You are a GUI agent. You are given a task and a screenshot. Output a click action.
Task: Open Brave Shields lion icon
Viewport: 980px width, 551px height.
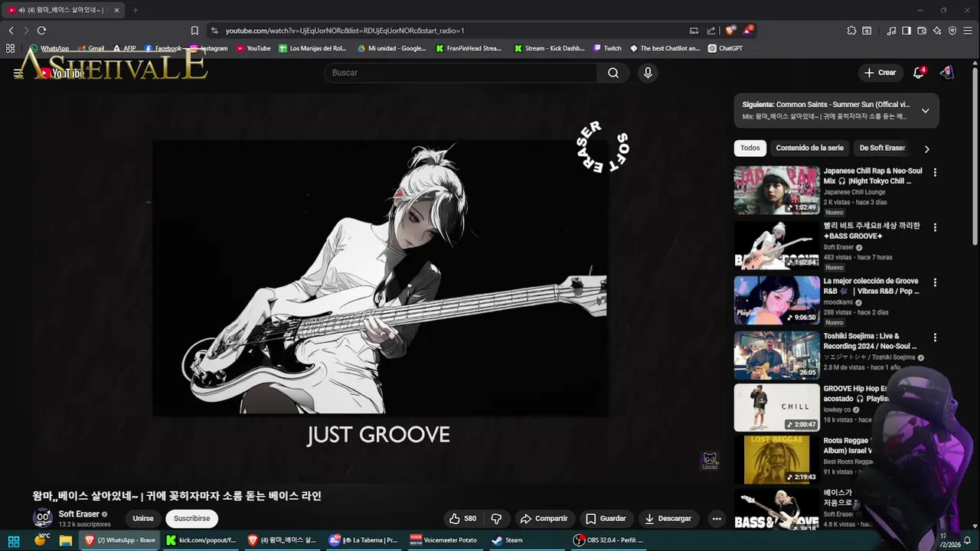click(x=730, y=31)
